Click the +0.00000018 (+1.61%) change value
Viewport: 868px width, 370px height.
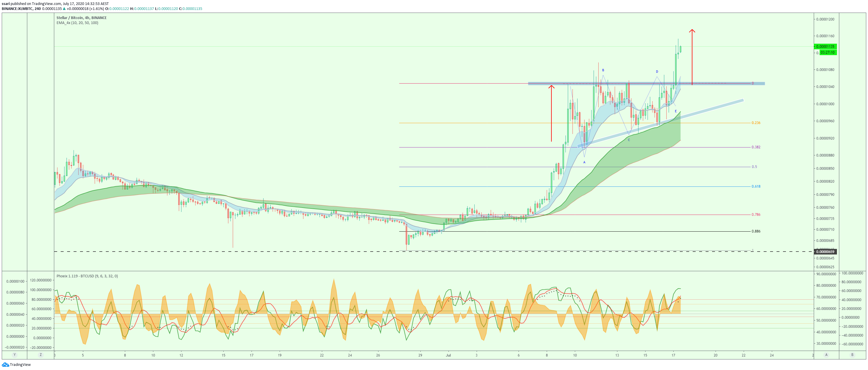point(85,9)
